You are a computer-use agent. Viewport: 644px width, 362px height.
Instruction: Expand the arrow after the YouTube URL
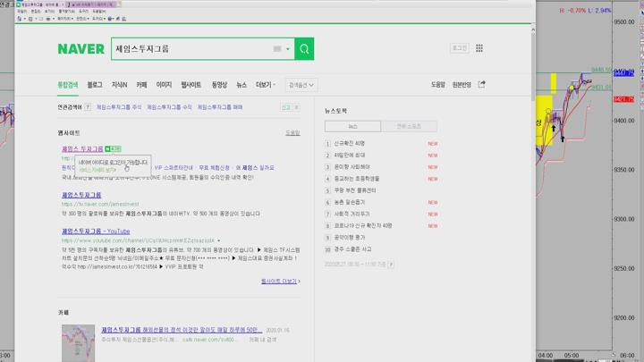218,240
